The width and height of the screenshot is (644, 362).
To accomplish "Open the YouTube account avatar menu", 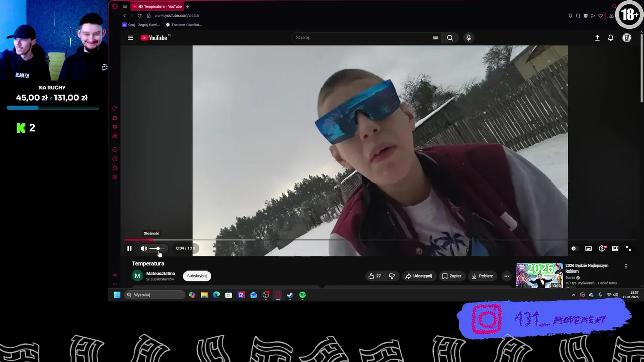I will (627, 38).
